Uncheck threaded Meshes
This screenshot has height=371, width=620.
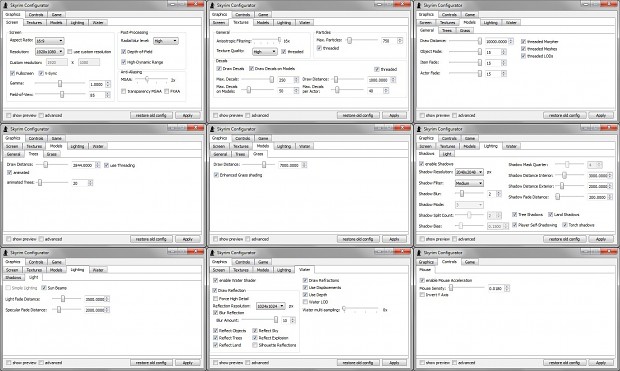point(524,49)
